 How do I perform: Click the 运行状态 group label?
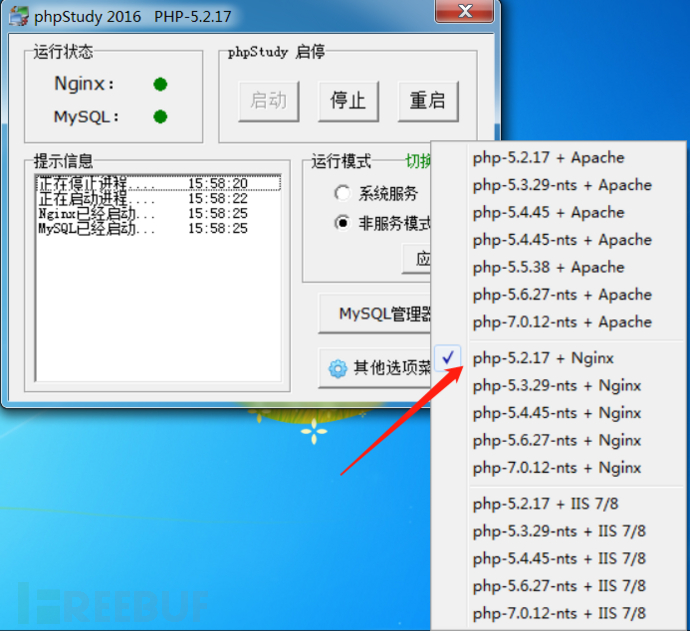click(x=63, y=52)
